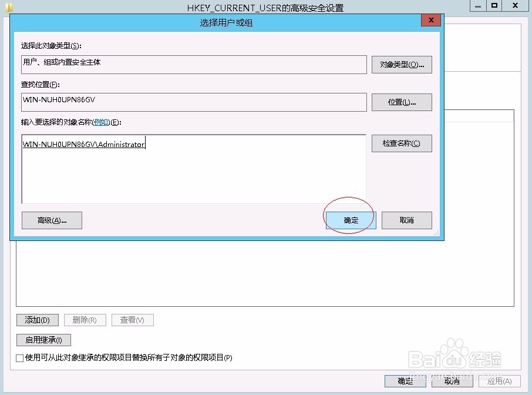Open the 高级(A)... search options
The width and height of the screenshot is (532, 395).
click(x=51, y=220)
